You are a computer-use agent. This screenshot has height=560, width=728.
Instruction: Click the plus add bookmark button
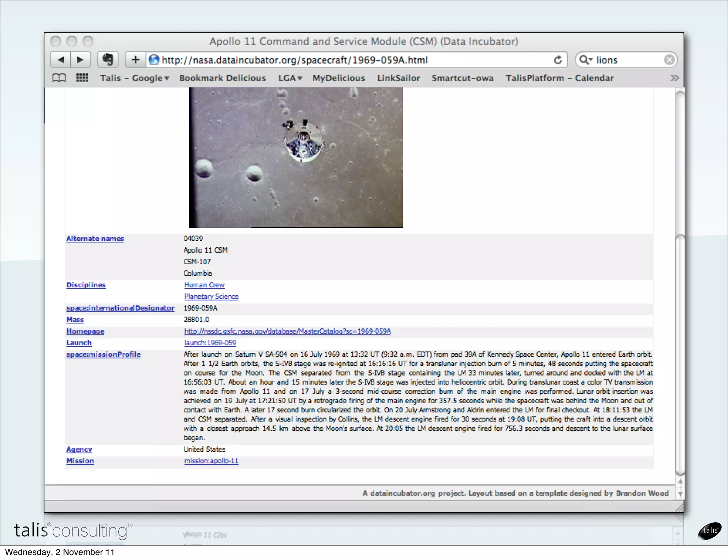tap(135, 60)
